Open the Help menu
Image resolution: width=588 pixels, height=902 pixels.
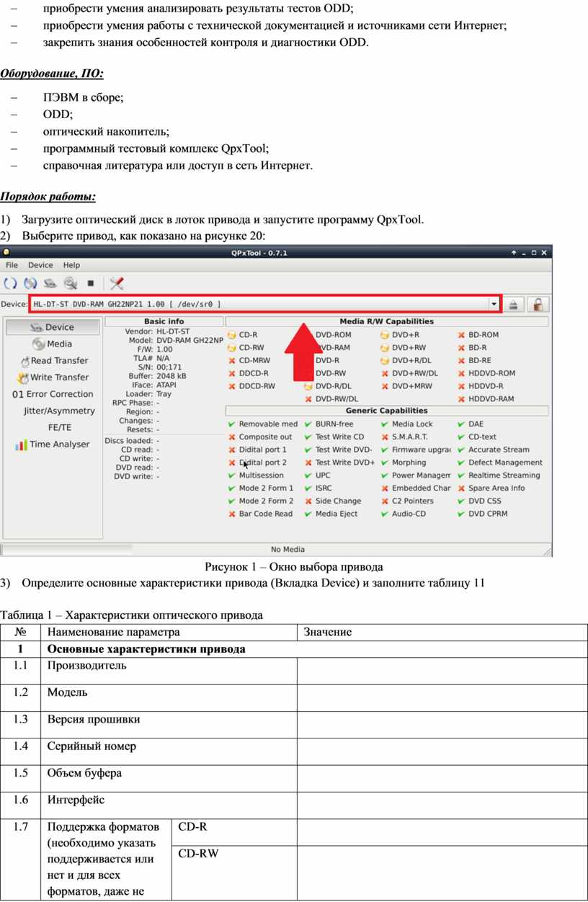click(x=71, y=265)
